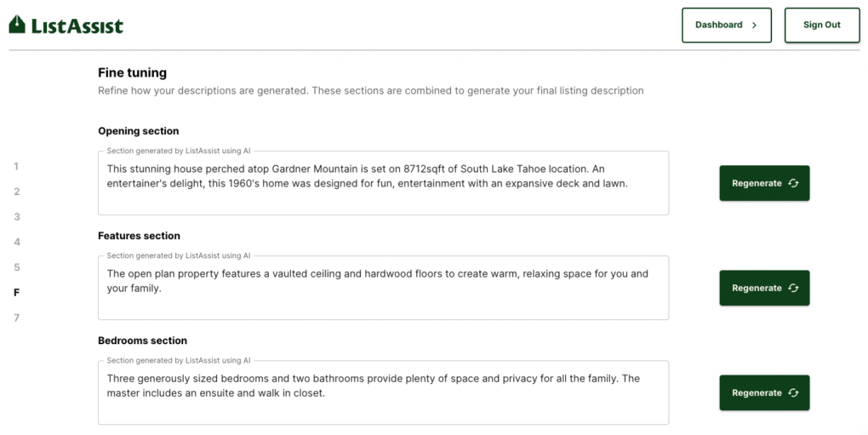Click the refresh icon beside Features section
Viewport: 868px width, 435px height.
[793, 288]
